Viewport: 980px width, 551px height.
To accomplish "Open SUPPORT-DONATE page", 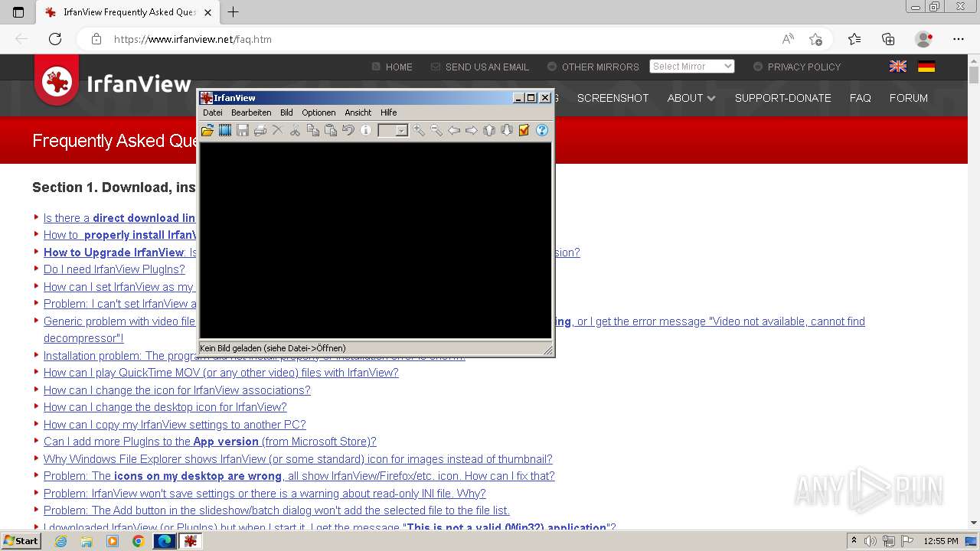I will (782, 98).
